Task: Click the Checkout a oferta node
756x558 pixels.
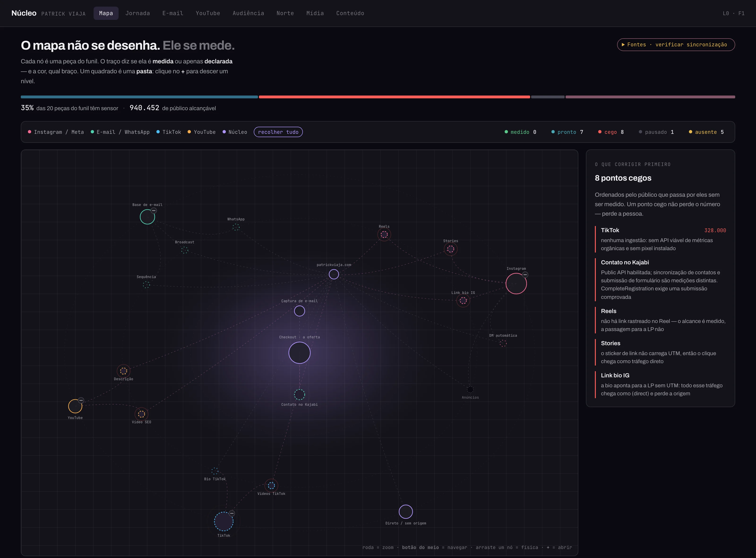Action: coord(299,353)
